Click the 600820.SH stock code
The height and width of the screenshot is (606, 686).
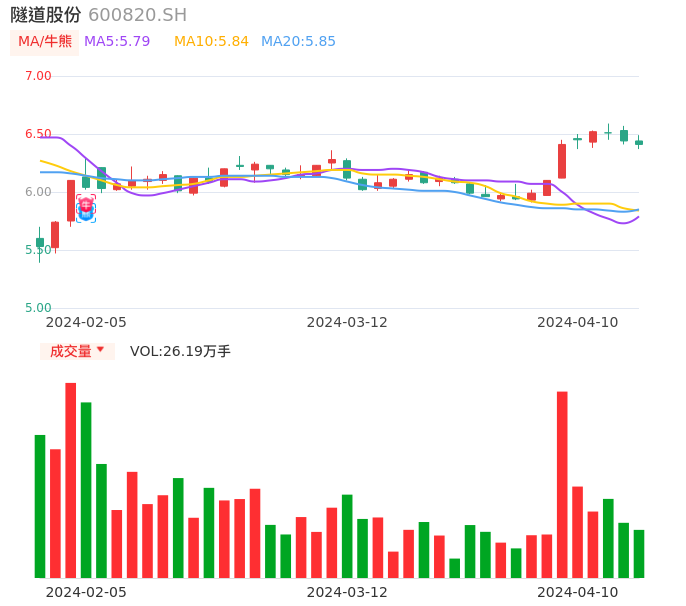137,15
